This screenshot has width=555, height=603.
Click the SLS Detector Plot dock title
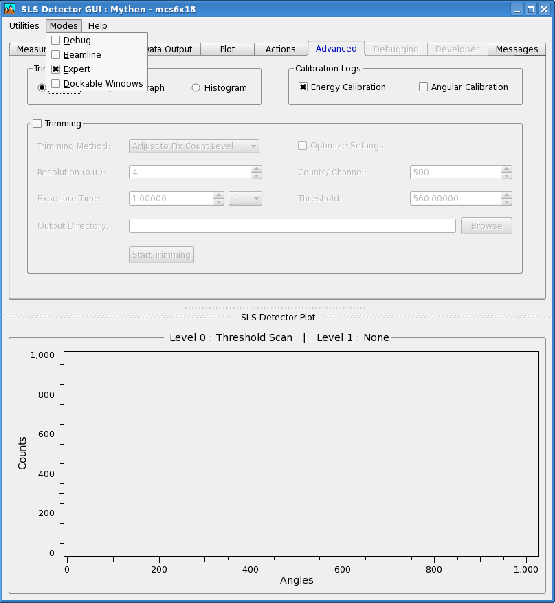[x=278, y=317]
